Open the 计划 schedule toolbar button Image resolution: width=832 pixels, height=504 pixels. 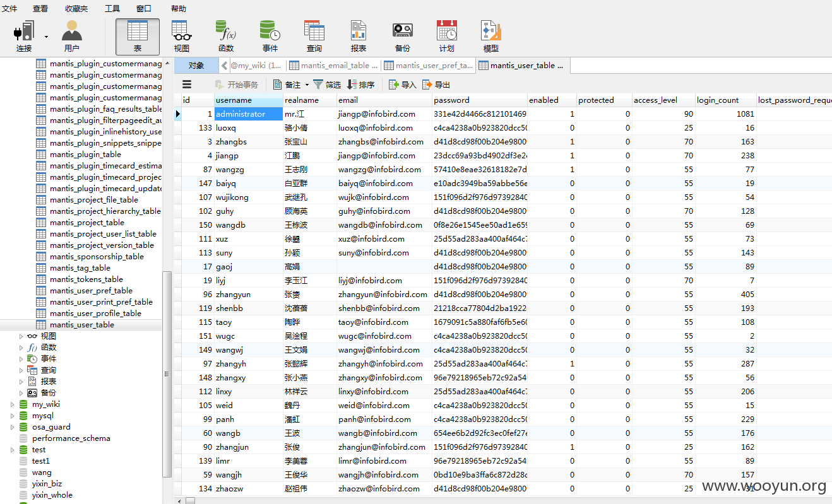(447, 36)
